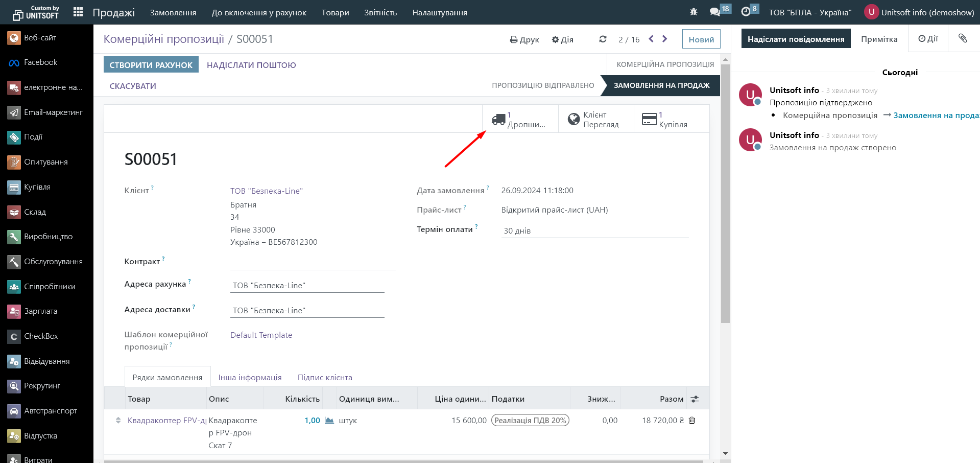Go to next record arrow
Viewport: 980px width, 463px height.
click(664, 39)
